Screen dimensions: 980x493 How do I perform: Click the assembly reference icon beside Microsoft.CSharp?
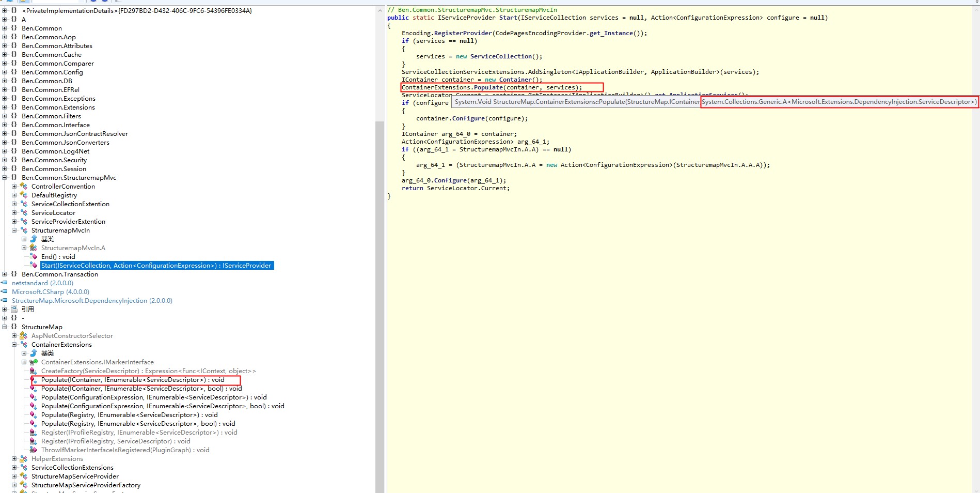(x=5, y=291)
